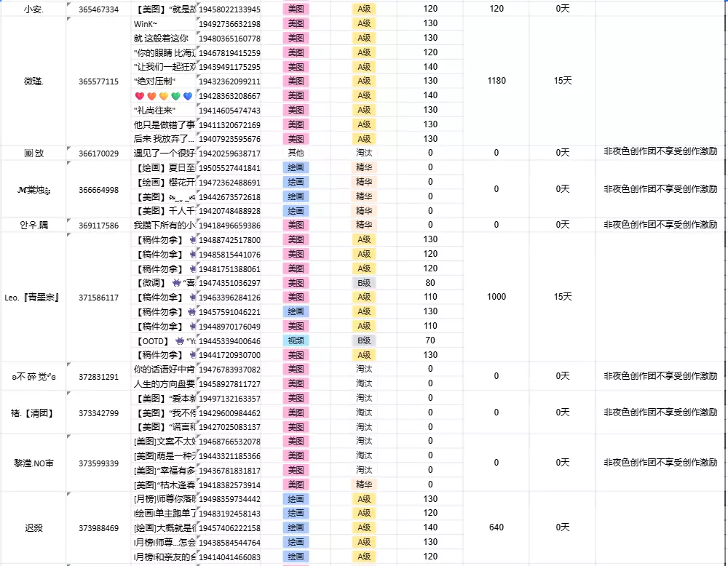
Task: Select the 【OOTD】 title cell
Action: [164, 341]
